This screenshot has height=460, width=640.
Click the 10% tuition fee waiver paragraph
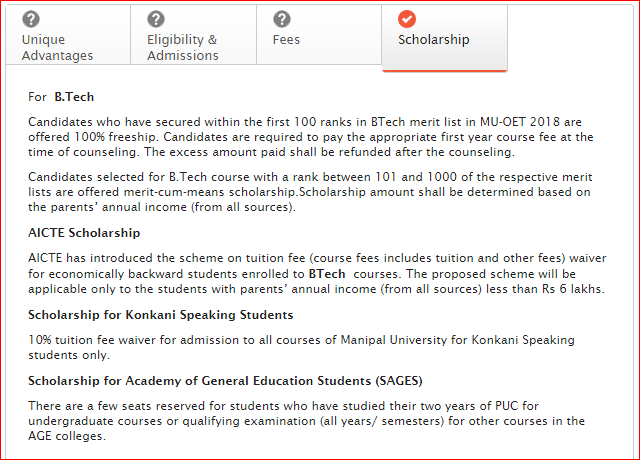(301, 347)
